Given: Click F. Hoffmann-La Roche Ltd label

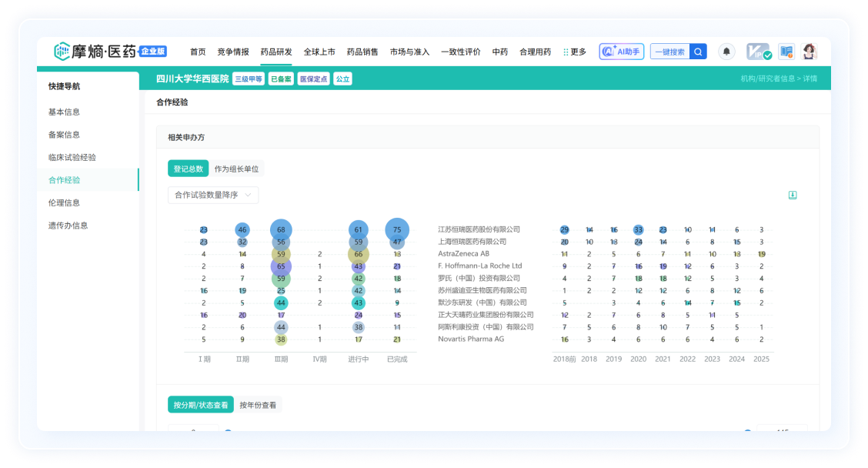Looking at the screenshot, I should [x=480, y=266].
